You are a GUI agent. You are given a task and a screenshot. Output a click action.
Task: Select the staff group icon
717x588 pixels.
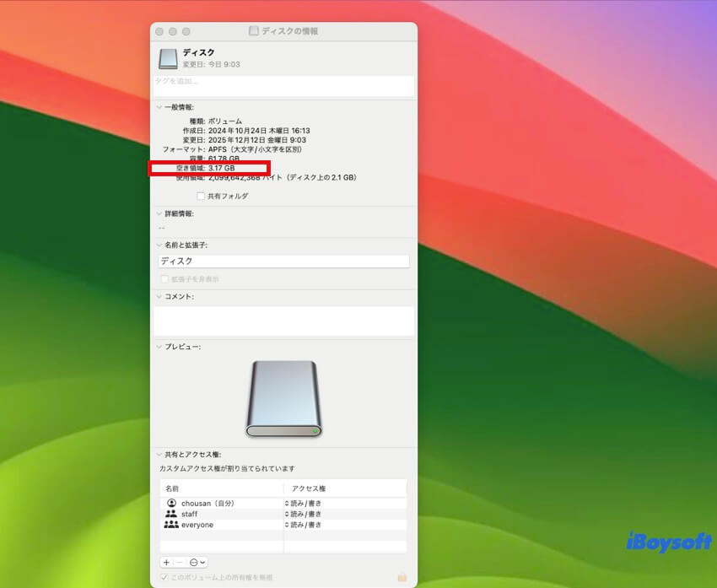coord(171,514)
